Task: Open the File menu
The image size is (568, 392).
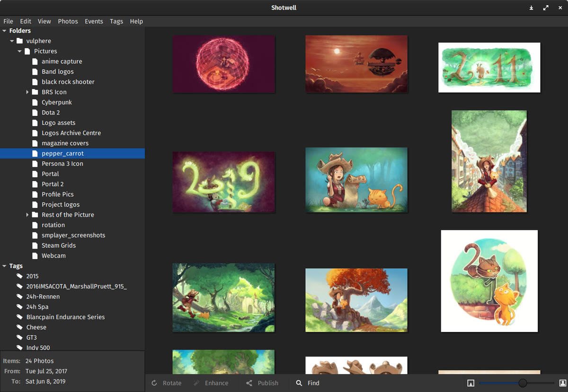Action: pos(9,21)
